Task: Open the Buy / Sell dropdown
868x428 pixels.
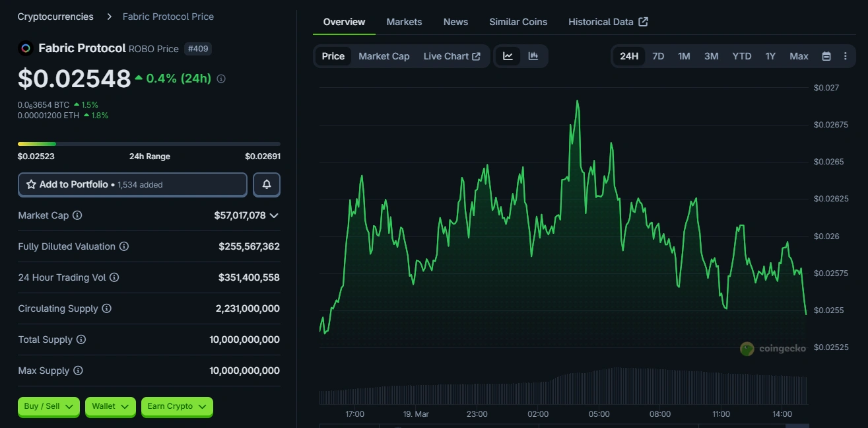Action: click(48, 407)
